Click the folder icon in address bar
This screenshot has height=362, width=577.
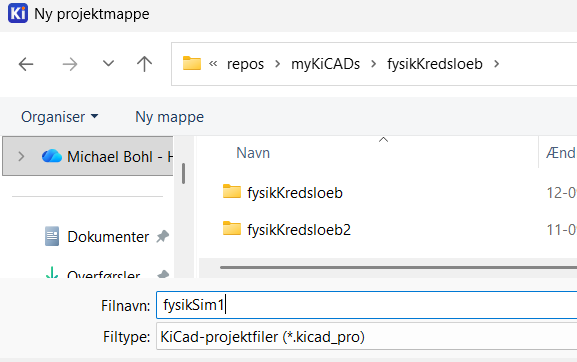(192, 63)
